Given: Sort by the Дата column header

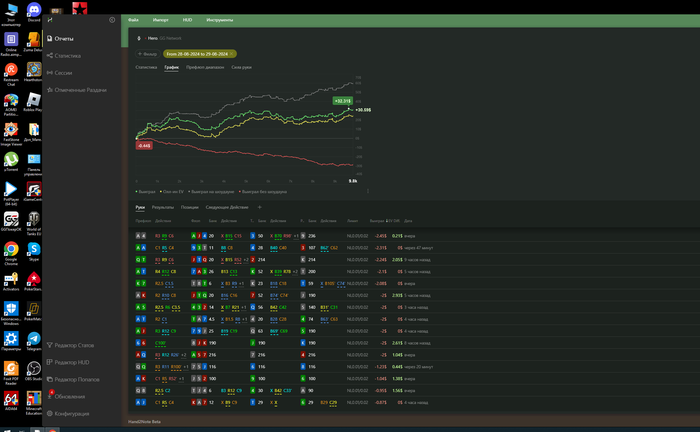Looking at the screenshot, I should (408, 221).
